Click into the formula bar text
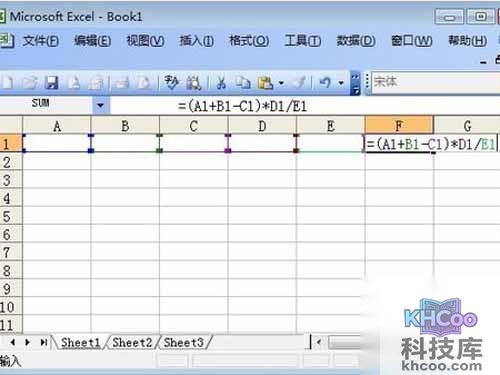This screenshot has width=500, height=375. (242, 106)
